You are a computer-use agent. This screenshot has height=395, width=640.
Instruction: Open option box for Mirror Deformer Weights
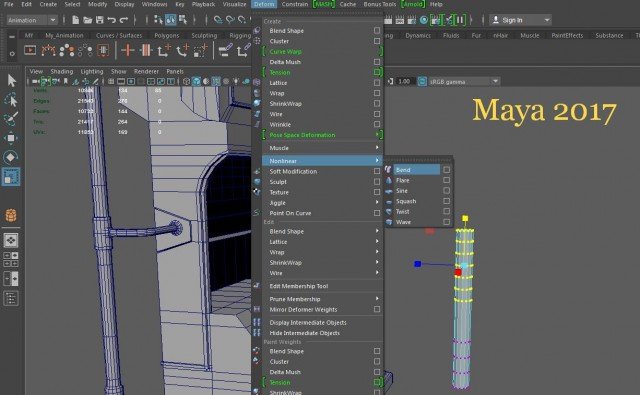pos(377,309)
